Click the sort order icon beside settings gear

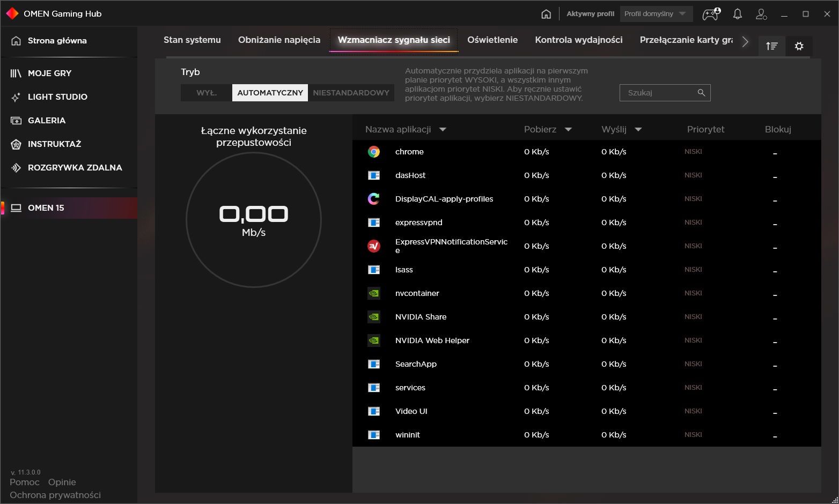(772, 46)
